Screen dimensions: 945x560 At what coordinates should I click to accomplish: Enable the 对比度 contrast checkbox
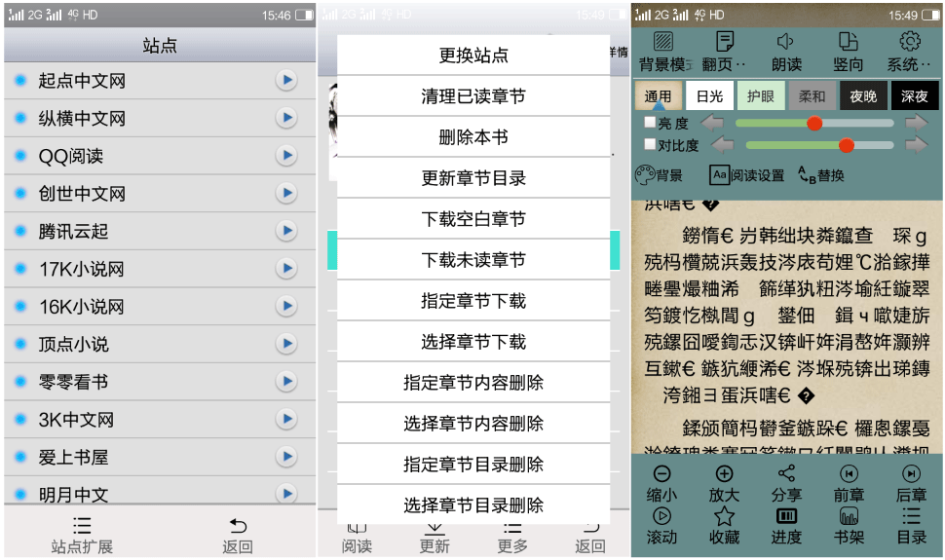pyautogui.click(x=650, y=144)
